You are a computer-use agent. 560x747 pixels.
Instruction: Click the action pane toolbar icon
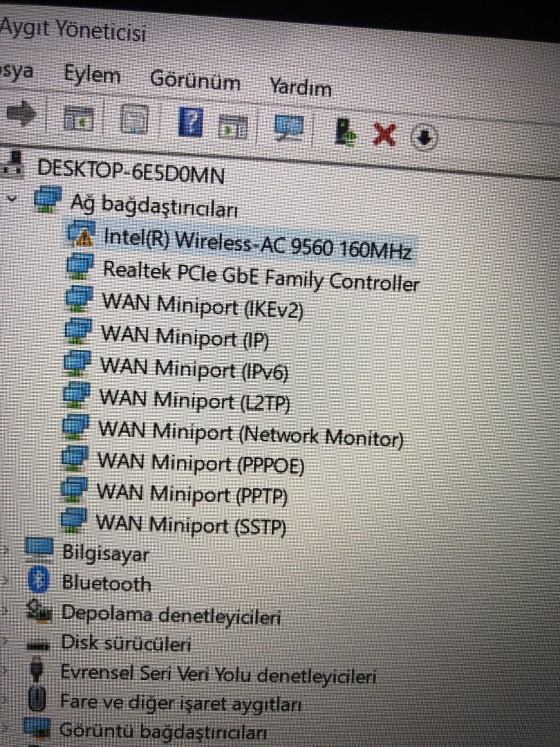point(233,127)
